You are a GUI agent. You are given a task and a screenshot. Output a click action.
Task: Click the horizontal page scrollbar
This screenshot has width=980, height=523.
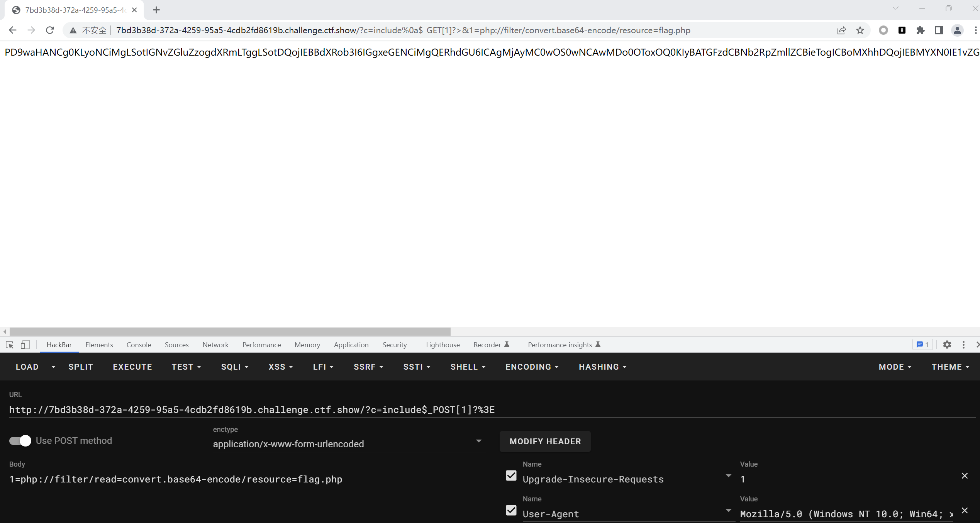coord(230,331)
